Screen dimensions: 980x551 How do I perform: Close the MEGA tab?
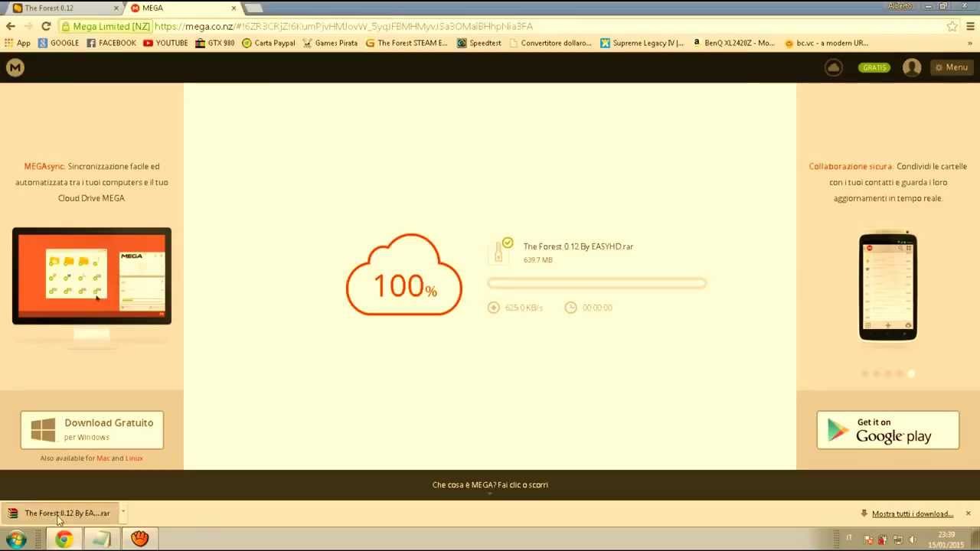click(x=233, y=8)
